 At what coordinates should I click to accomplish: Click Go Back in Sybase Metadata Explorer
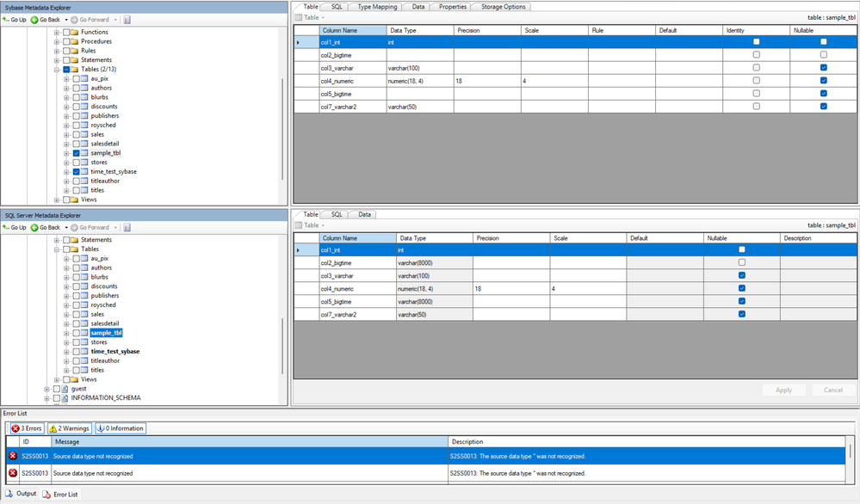46,20
